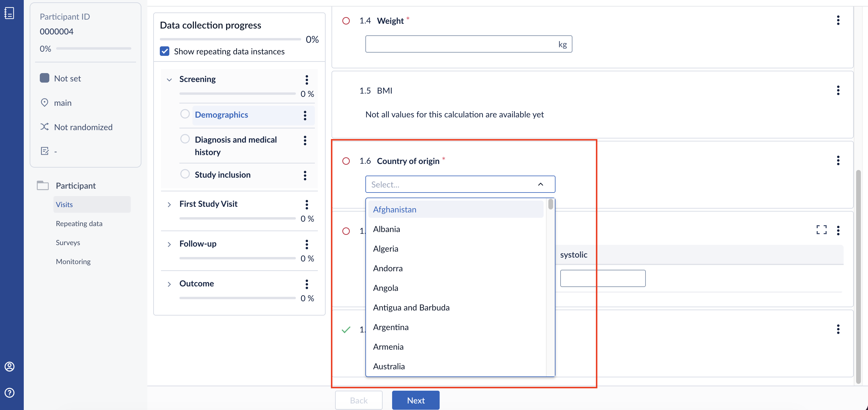Open Outcome three-dot menu
Image resolution: width=868 pixels, height=410 pixels.
[307, 284]
